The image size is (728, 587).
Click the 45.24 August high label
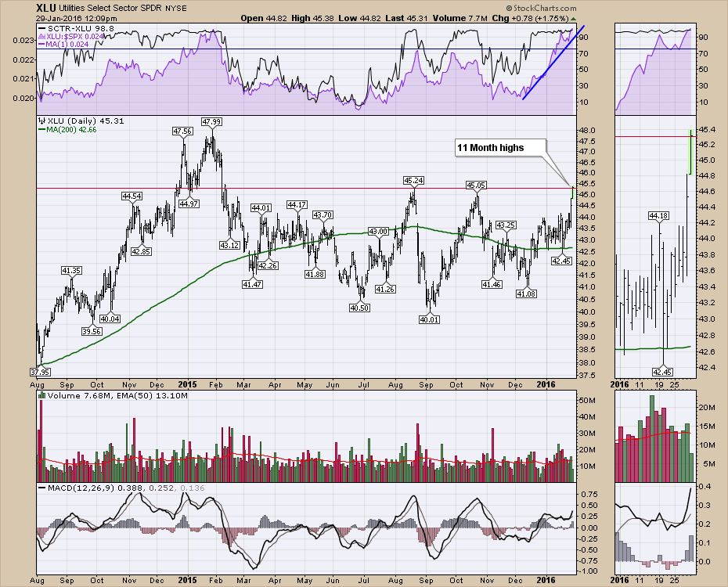[x=413, y=180]
